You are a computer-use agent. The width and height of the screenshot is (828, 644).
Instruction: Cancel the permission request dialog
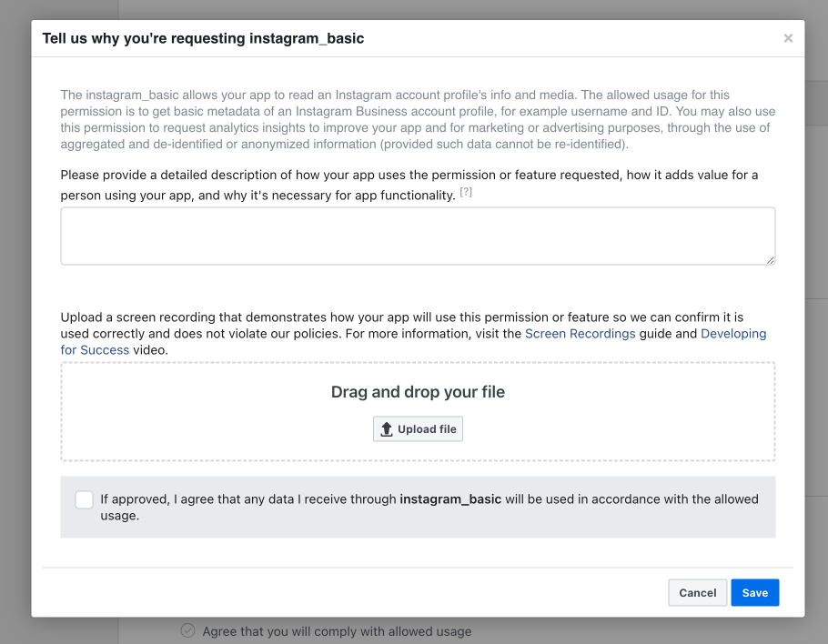coord(698,592)
